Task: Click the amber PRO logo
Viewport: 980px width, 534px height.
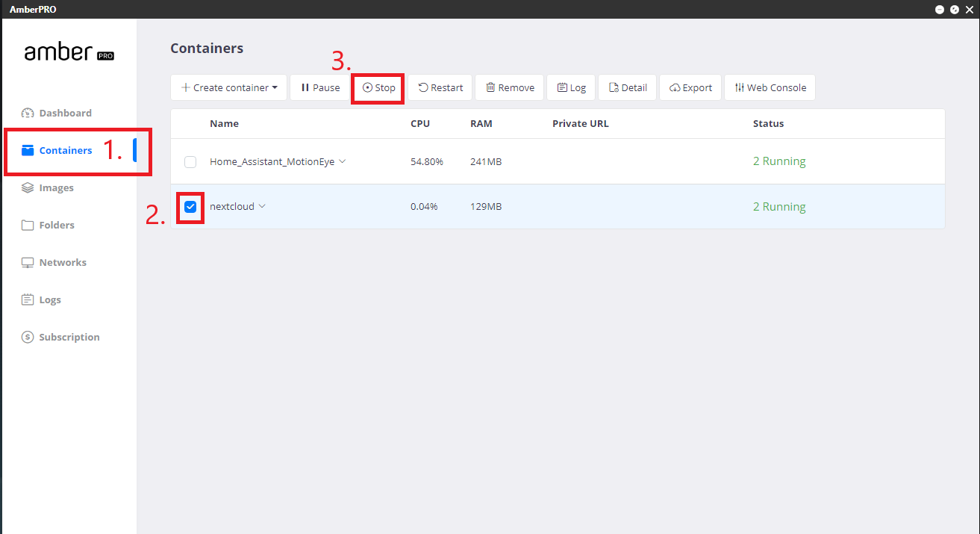Action: pos(69,52)
